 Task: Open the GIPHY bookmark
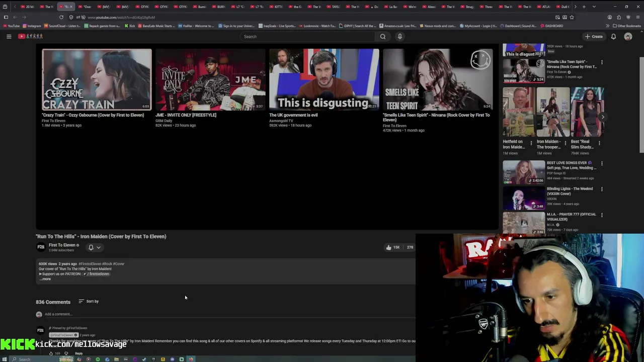click(358, 26)
